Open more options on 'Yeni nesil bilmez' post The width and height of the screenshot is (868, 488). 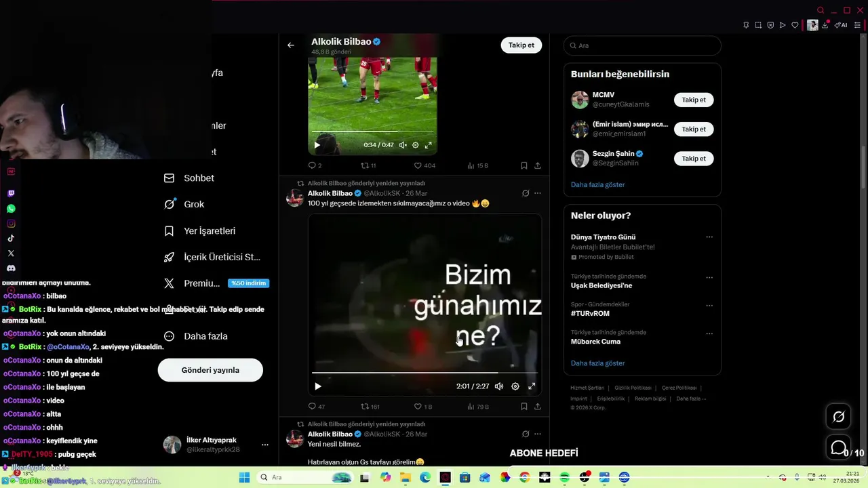tap(538, 434)
